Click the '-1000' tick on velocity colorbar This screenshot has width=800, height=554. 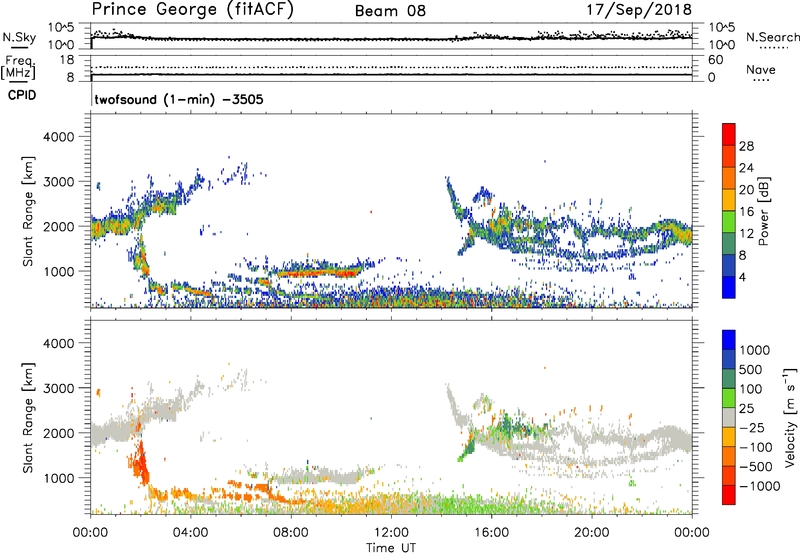click(759, 486)
